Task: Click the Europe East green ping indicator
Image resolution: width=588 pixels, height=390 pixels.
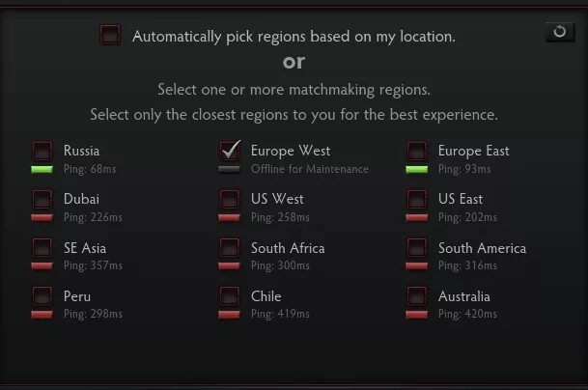Action: (x=417, y=170)
